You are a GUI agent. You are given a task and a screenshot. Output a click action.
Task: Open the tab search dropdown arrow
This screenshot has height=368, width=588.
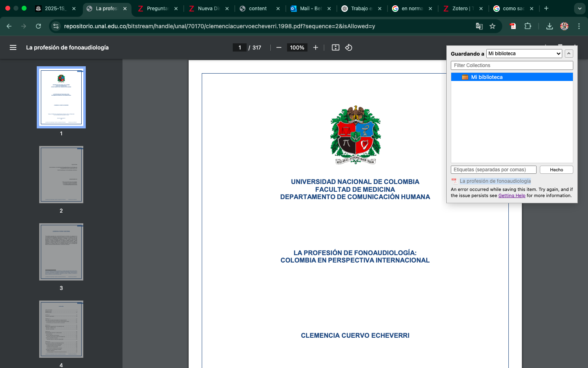tap(580, 9)
